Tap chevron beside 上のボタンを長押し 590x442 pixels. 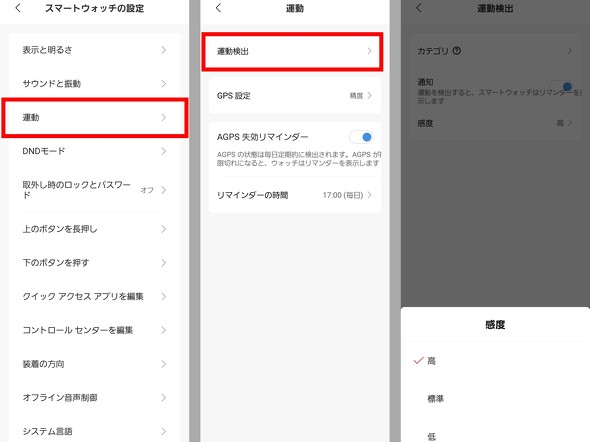click(x=163, y=229)
